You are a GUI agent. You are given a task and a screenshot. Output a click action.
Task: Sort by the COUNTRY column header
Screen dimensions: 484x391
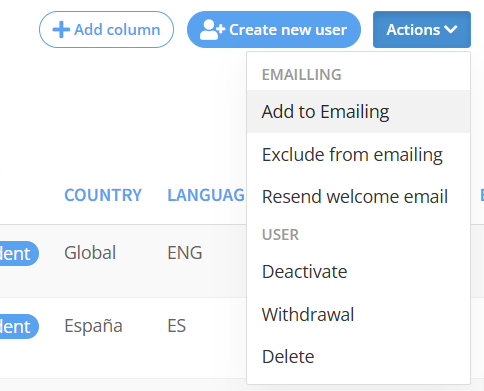tap(103, 195)
